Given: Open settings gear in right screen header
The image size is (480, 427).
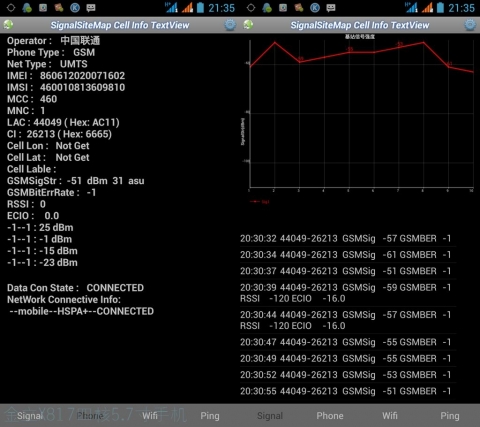Looking at the screenshot, I should click(470, 25).
